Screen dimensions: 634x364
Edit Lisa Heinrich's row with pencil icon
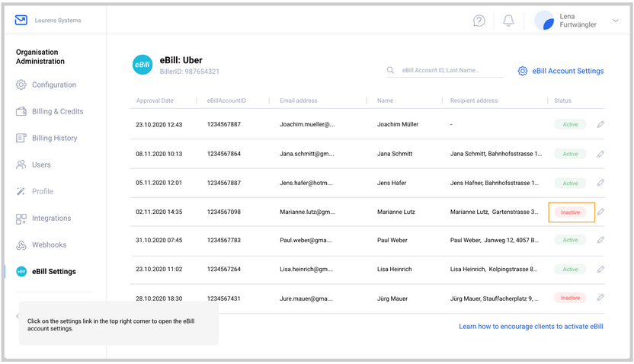[600, 269]
